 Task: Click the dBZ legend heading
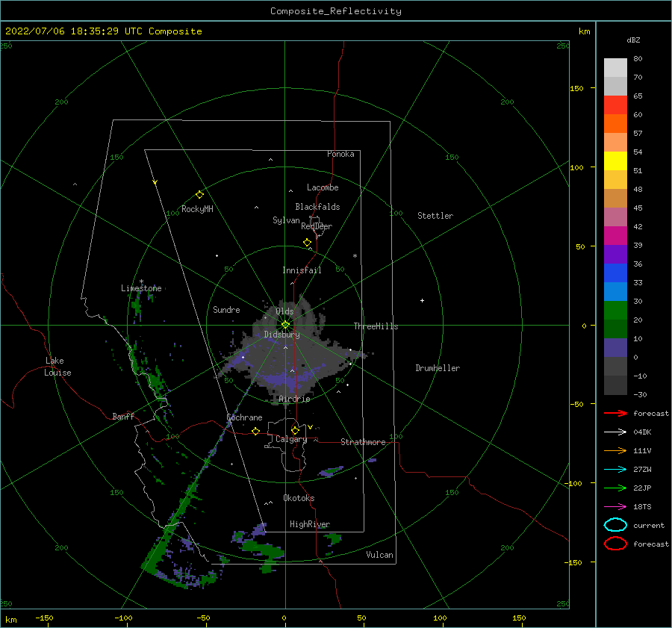tap(633, 40)
